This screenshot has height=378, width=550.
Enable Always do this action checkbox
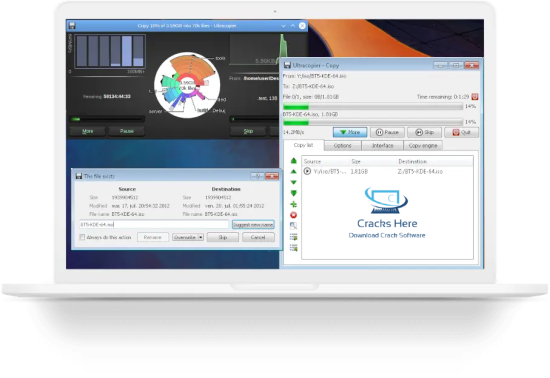[x=82, y=237]
